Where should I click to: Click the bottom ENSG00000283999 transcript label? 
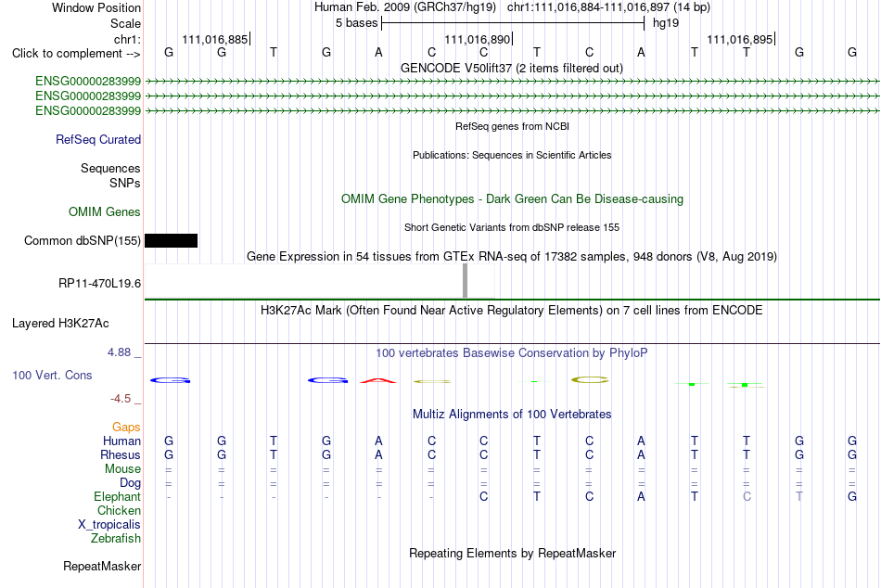click(88, 110)
